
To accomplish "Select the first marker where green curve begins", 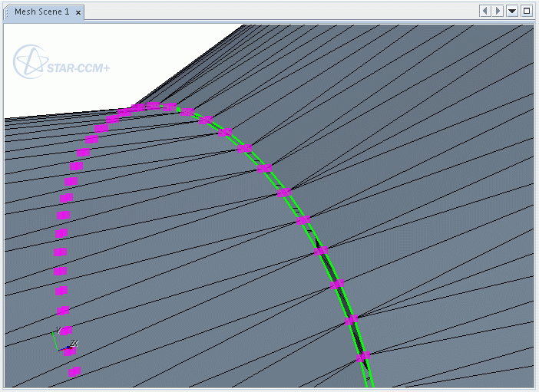I will [x=187, y=113].
